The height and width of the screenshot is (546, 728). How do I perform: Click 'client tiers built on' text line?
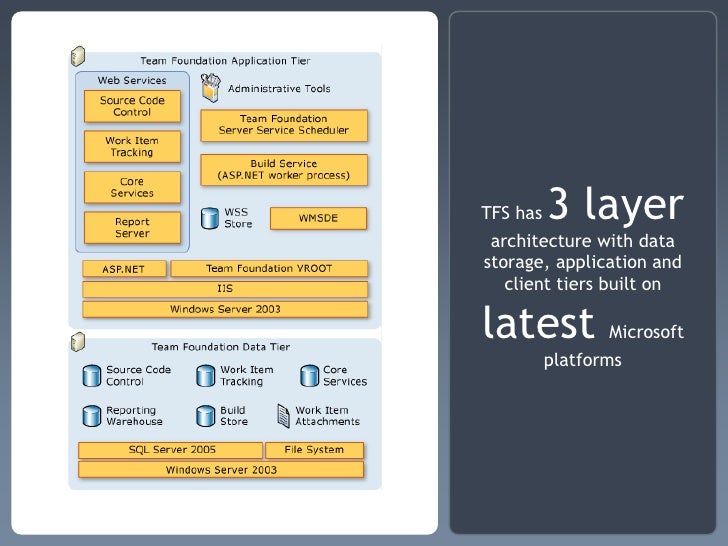[583, 284]
